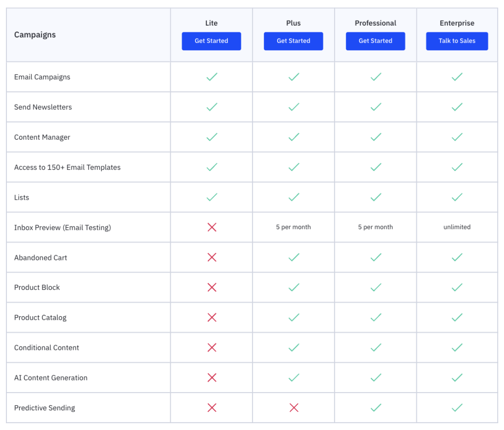Click the Enterprise checkmark for Abandoned Cart

(x=457, y=257)
